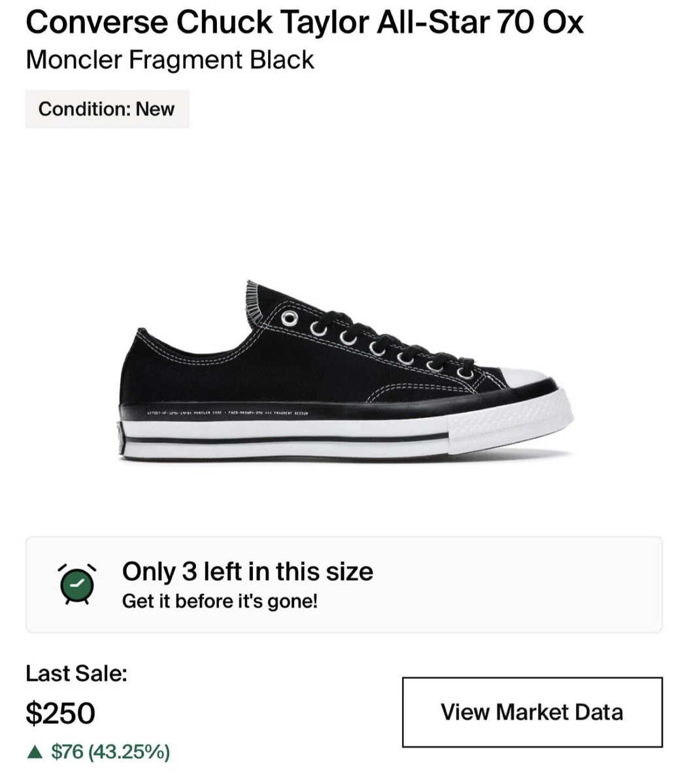Screen dimensions: 689x784
Task: Click the Last Sale: label
Action: [76, 673]
